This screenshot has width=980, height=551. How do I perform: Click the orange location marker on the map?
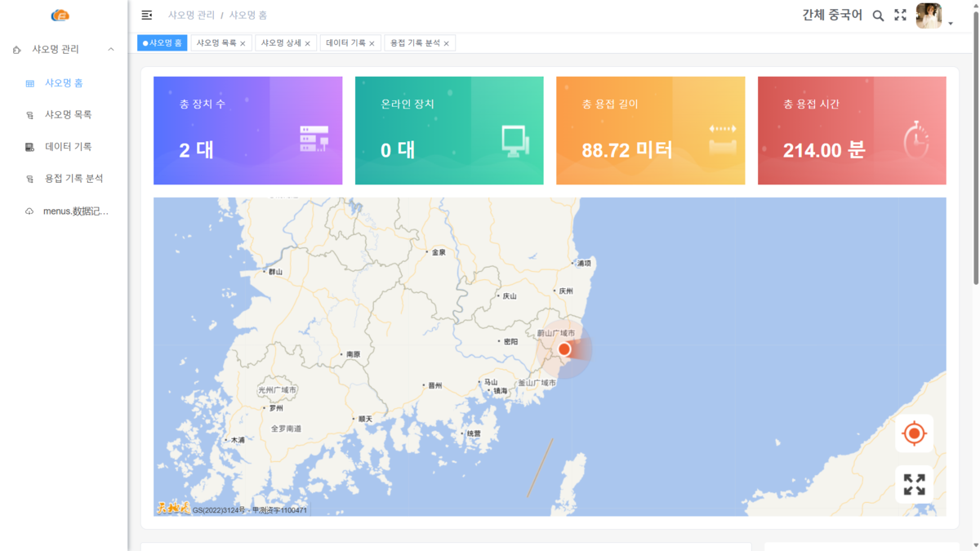tap(564, 349)
